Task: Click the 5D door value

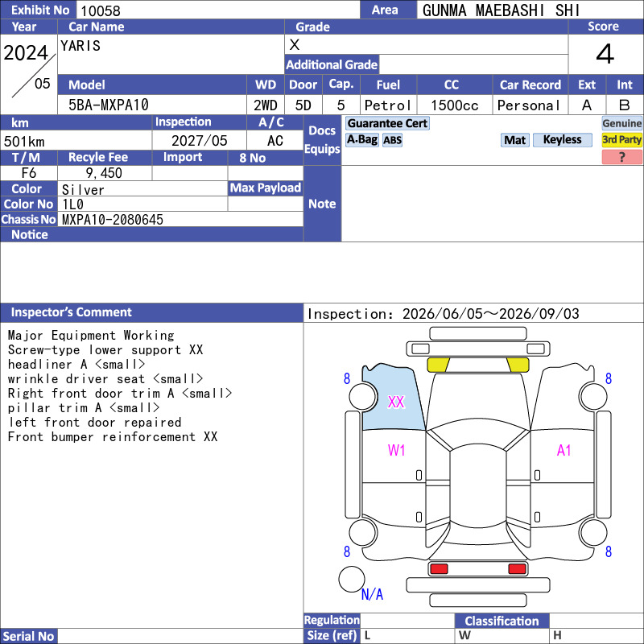Action: pyautogui.click(x=303, y=105)
